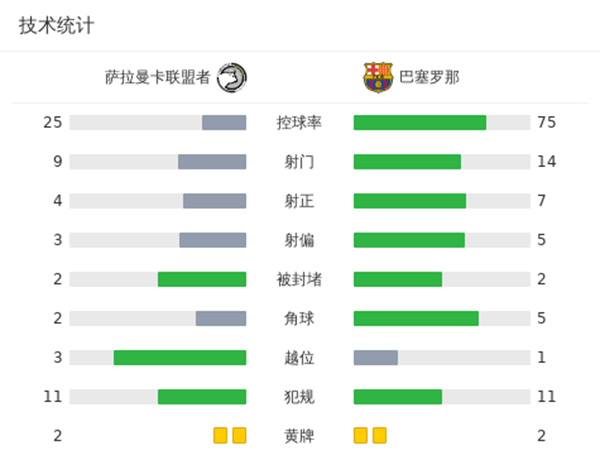600x455 pixels.
Task: Click Salamanca's green 犯规 fouls bar
Action: coord(202,397)
